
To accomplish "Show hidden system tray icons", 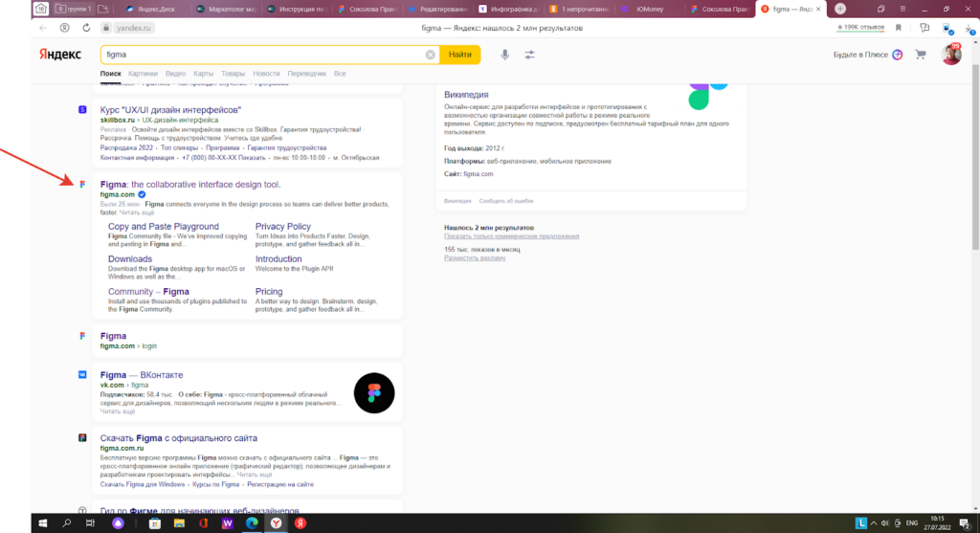I will coord(874,523).
